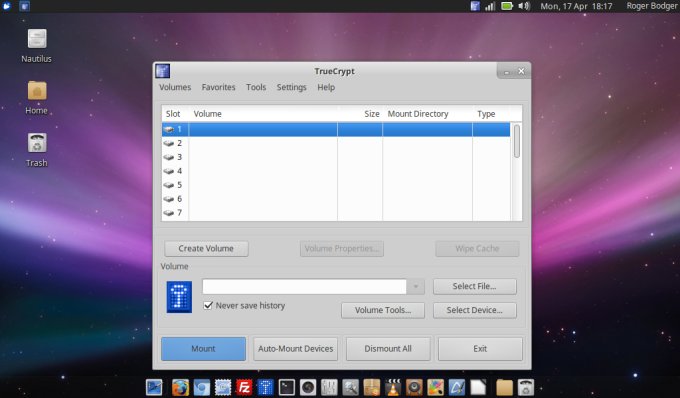Open the folder icon in the dock
Image resolution: width=680 pixels, height=398 pixels.
(x=504, y=387)
